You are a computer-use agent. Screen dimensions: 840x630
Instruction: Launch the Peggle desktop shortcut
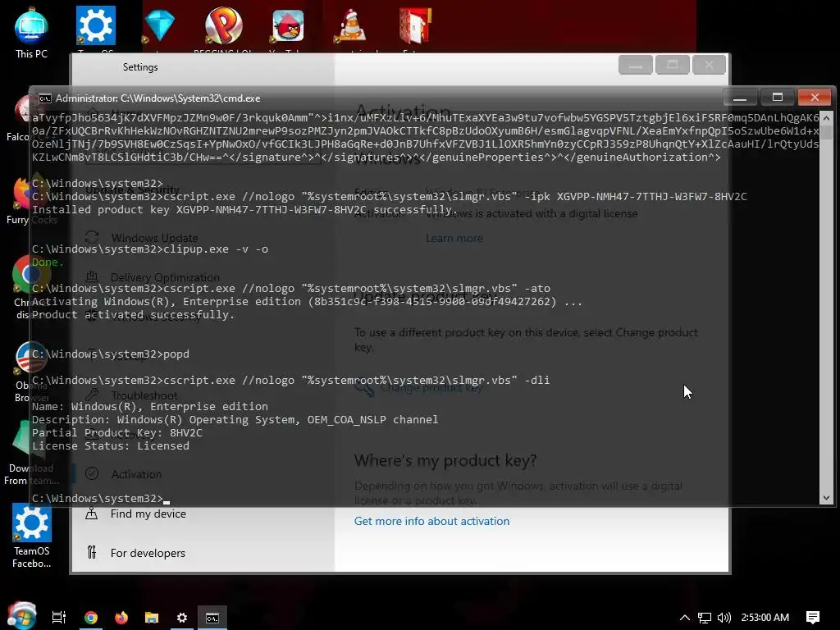coord(223,25)
